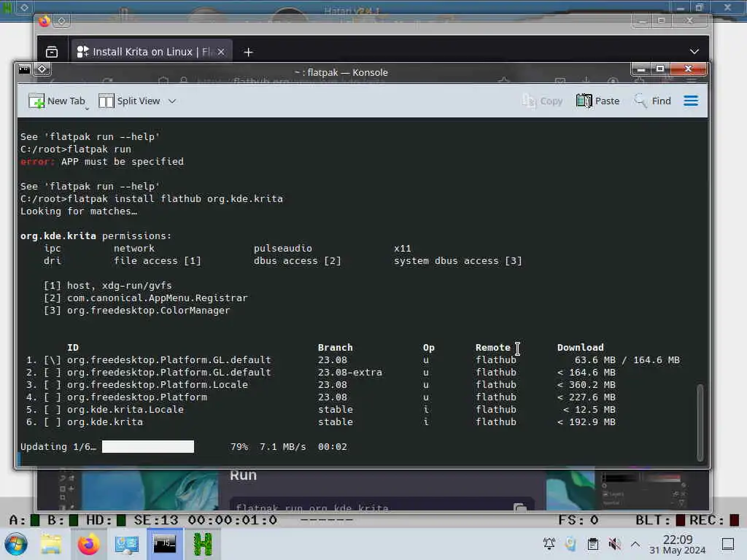The image size is (747, 560).
Task: Open the Start menu orb
Action: [15, 544]
